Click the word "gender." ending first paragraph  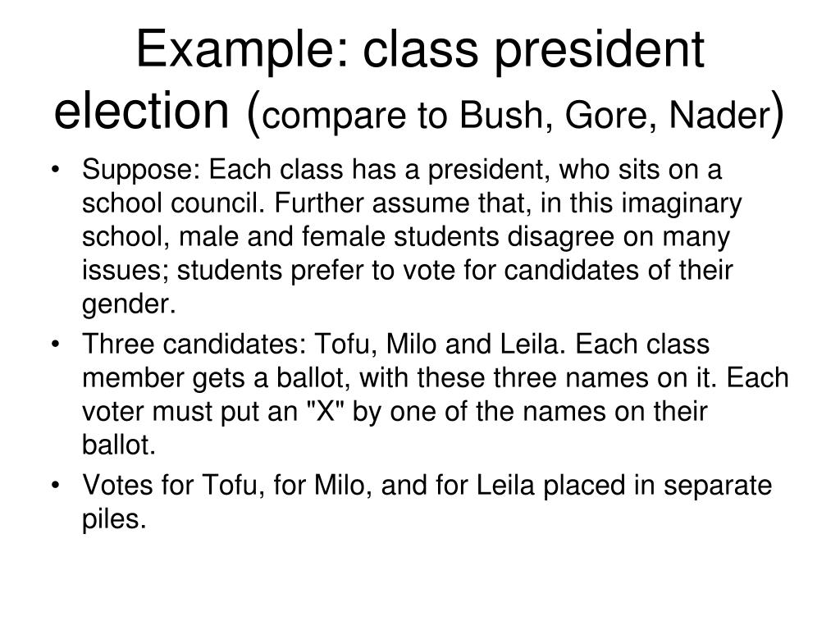tap(129, 305)
